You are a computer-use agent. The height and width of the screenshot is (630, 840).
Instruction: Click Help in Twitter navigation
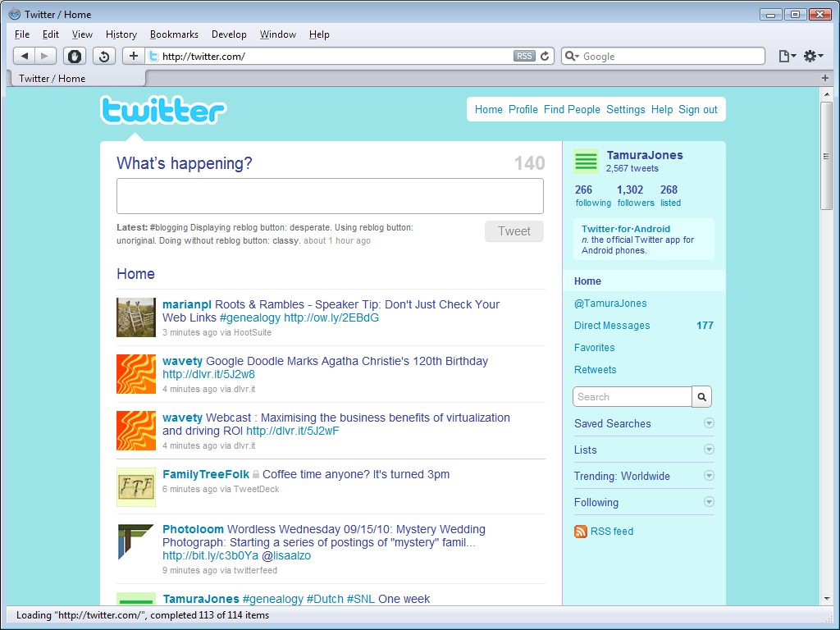[662, 109]
